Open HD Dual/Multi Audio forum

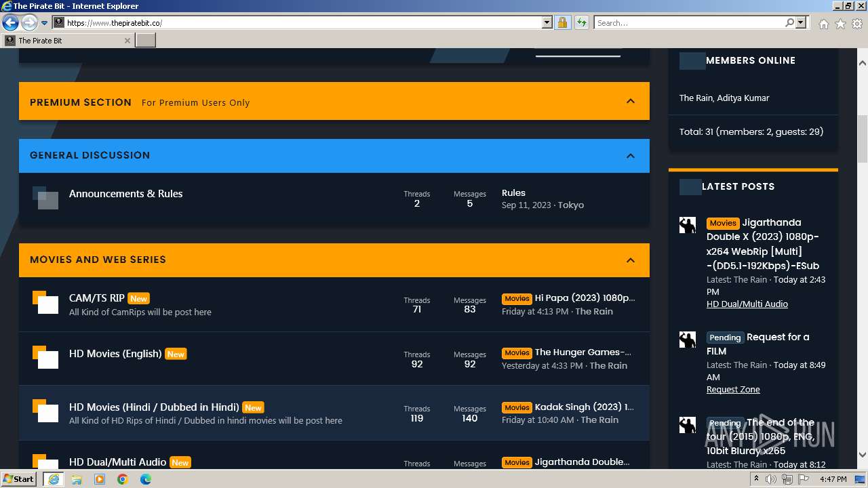point(117,462)
